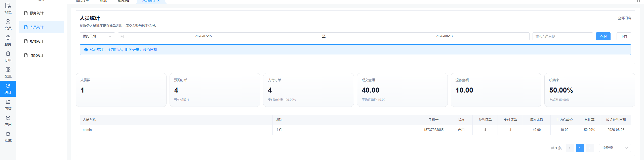Open the 系统 section in the sidebar

(8, 137)
